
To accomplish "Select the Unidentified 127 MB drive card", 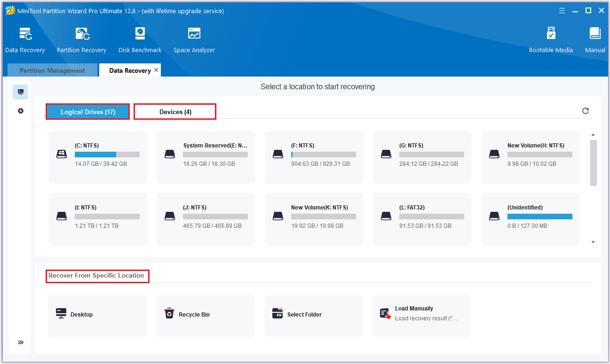I will (531, 219).
